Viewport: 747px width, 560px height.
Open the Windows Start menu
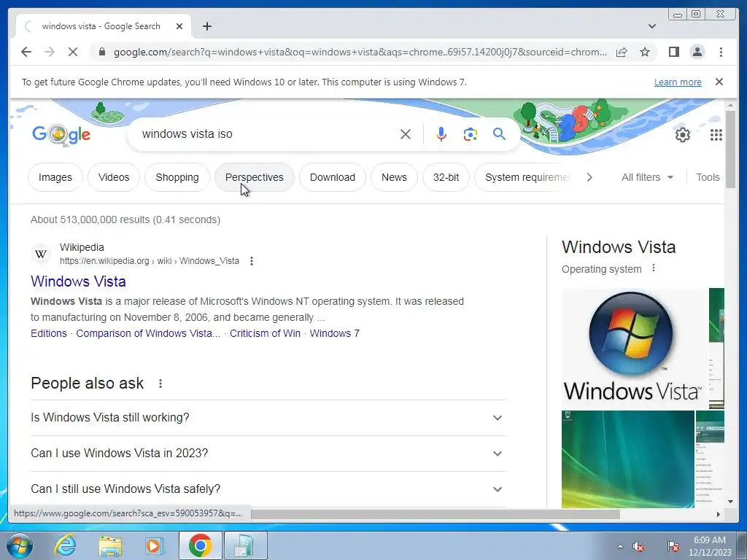click(20, 545)
